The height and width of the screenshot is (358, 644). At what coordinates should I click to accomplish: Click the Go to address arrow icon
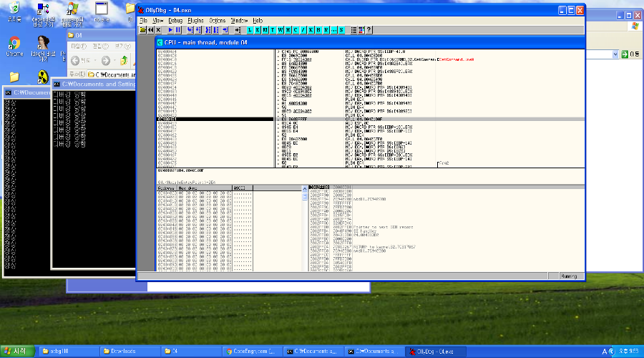[238, 30]
